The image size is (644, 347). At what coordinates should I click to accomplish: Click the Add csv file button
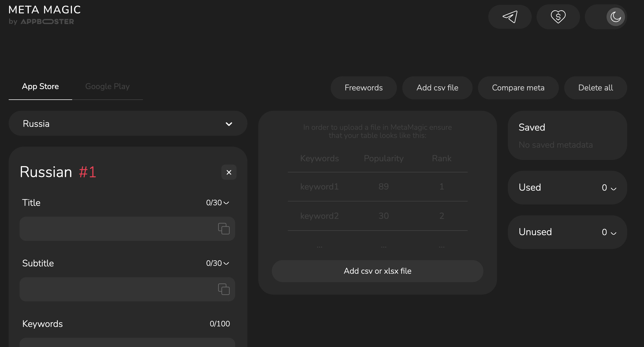437,88
